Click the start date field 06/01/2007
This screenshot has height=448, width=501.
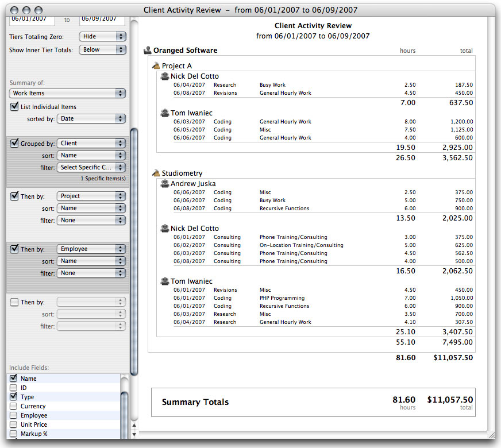[32, 20]
